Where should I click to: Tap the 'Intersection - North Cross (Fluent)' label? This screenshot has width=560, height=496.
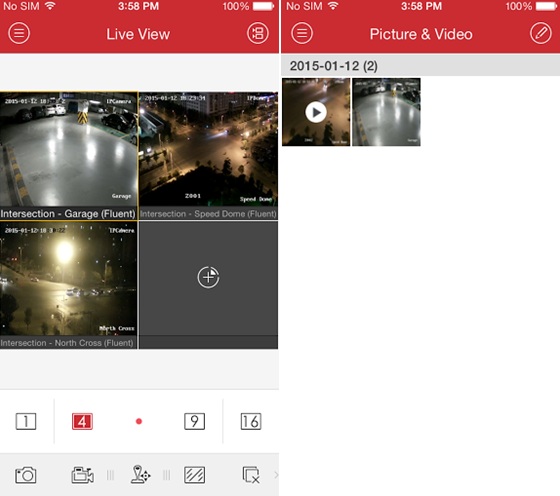pos(67,343)
